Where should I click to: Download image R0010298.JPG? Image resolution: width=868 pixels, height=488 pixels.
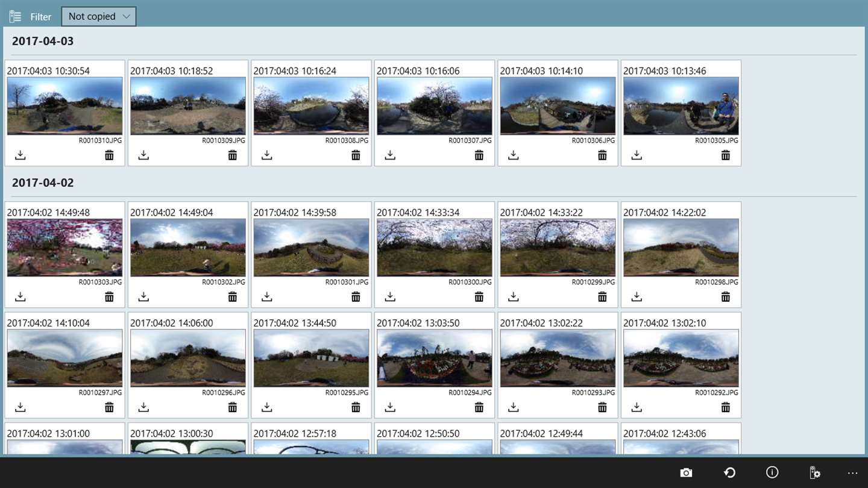coord(637,297)
